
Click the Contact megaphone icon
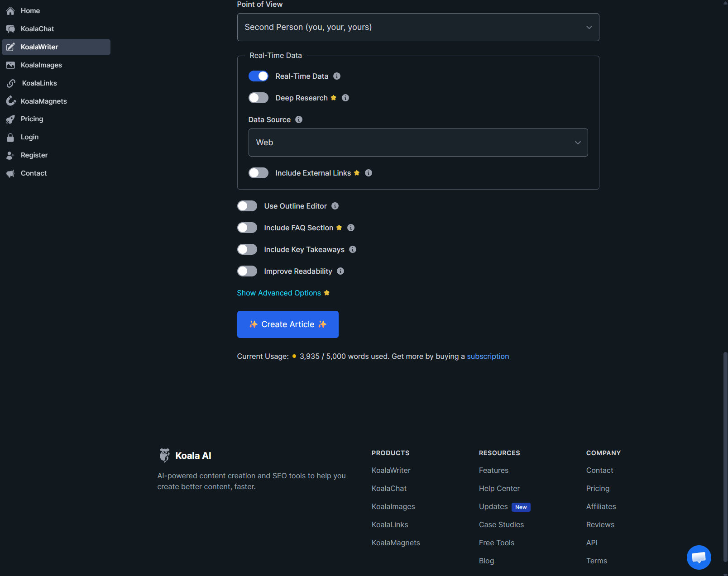[x=10, y=173]
